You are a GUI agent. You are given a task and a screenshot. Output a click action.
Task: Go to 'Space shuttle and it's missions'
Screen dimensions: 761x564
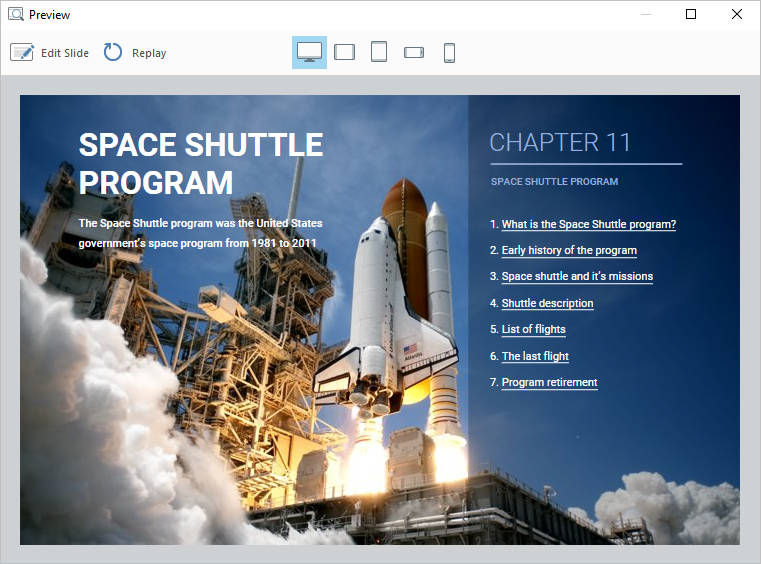click(576, 276)
